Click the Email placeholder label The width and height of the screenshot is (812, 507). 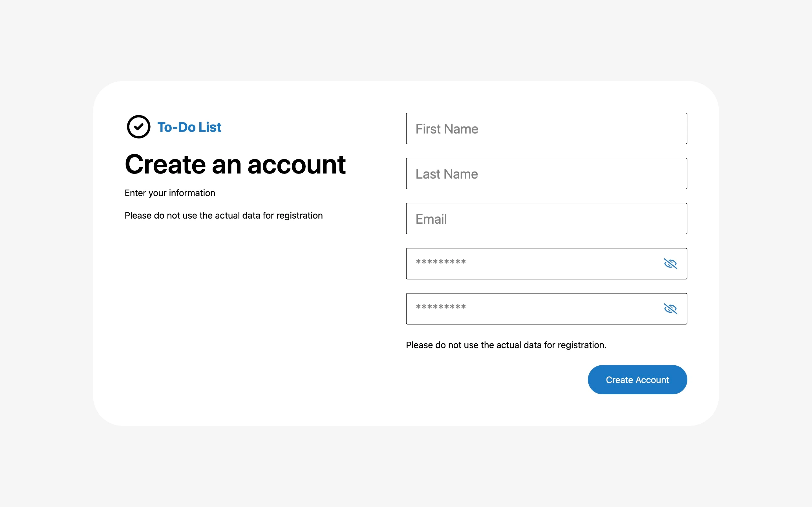point(431,219)
